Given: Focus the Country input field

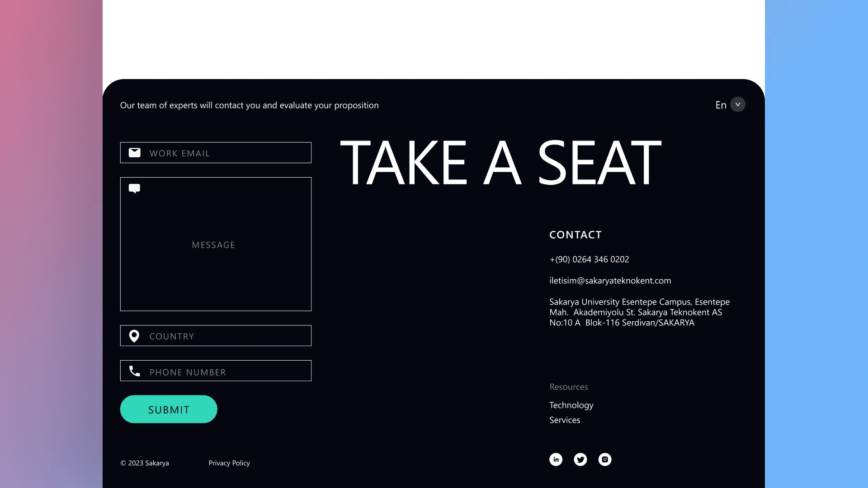Looking at the screenshot, I should point(216,336).
